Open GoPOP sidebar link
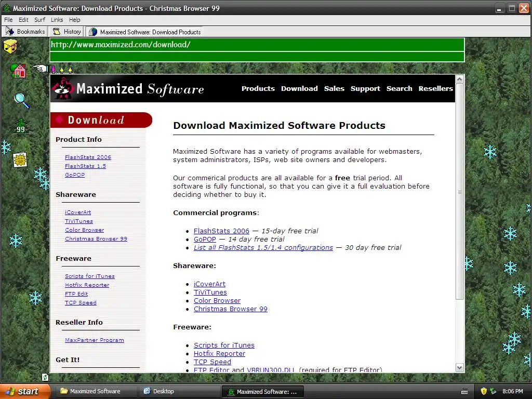Screen dimensions: 532x399 click(x=75, y=175)
